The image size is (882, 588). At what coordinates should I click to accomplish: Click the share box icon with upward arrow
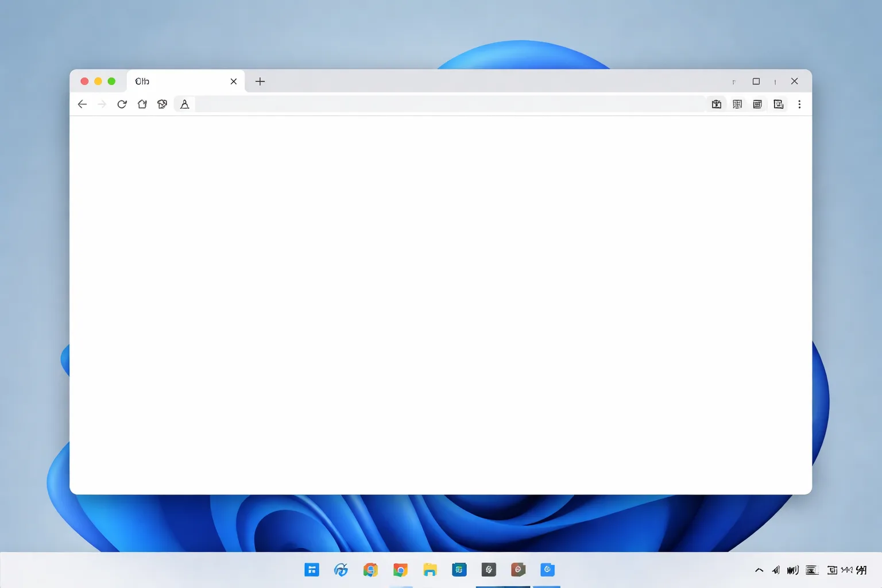click(717, 104)
